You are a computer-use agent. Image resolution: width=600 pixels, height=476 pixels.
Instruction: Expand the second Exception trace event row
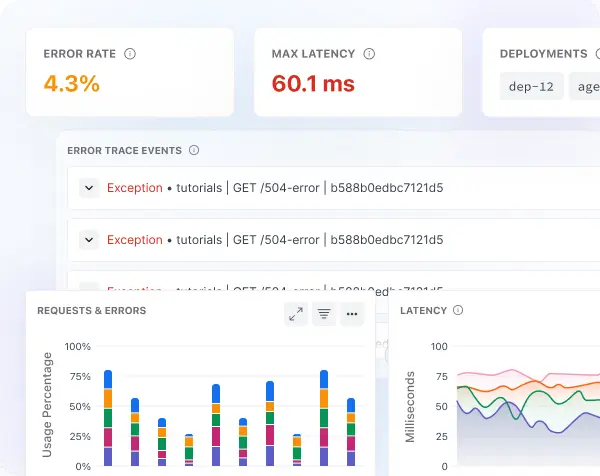tap(89, 240)
